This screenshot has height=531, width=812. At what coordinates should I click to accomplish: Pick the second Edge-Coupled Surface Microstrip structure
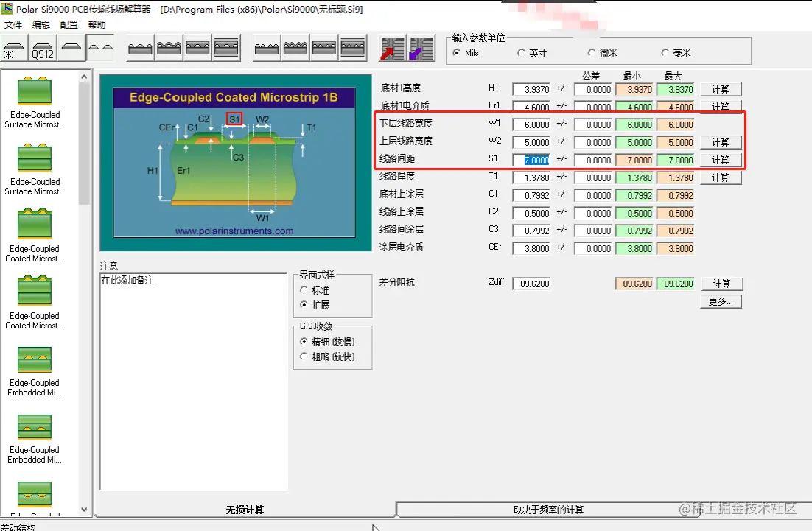(x=35, y=169)
